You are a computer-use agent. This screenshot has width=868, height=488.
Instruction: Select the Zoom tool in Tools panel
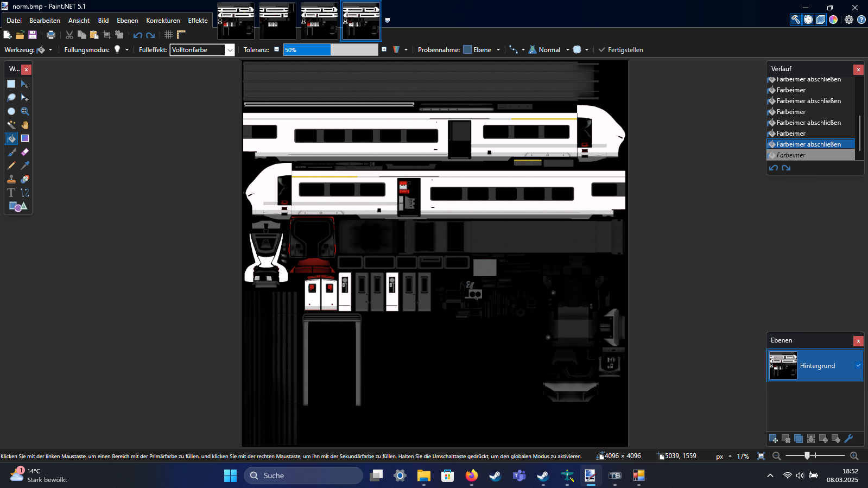25,111
